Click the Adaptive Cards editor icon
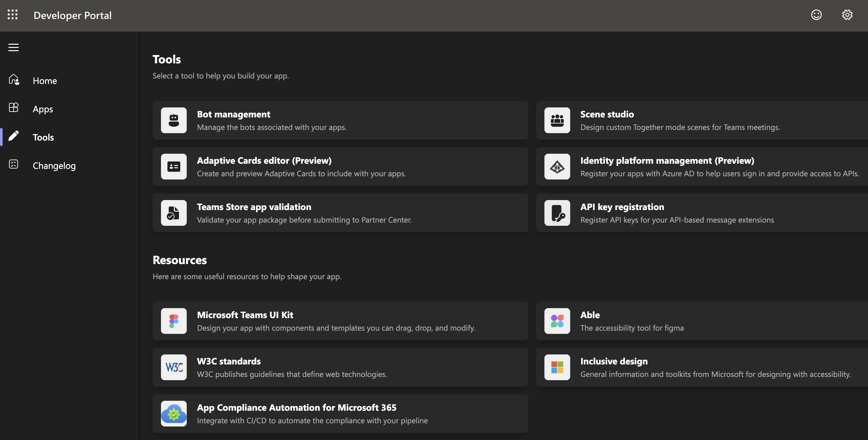This screenshot has height=440, width=868. (x=174, y=166)
